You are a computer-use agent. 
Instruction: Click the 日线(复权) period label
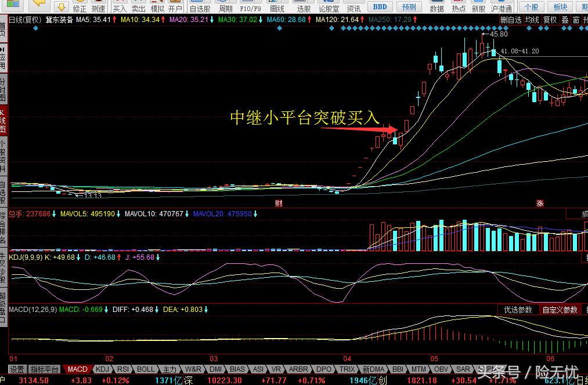(26, 20)
